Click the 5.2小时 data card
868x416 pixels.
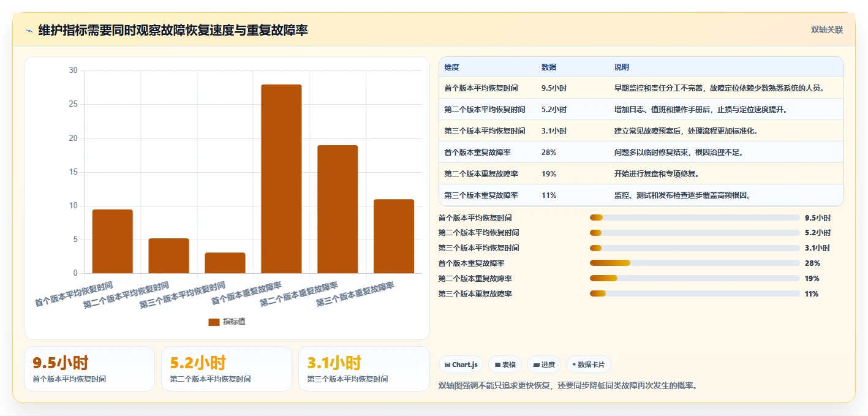pyautogui.click(x=227, y=369)
